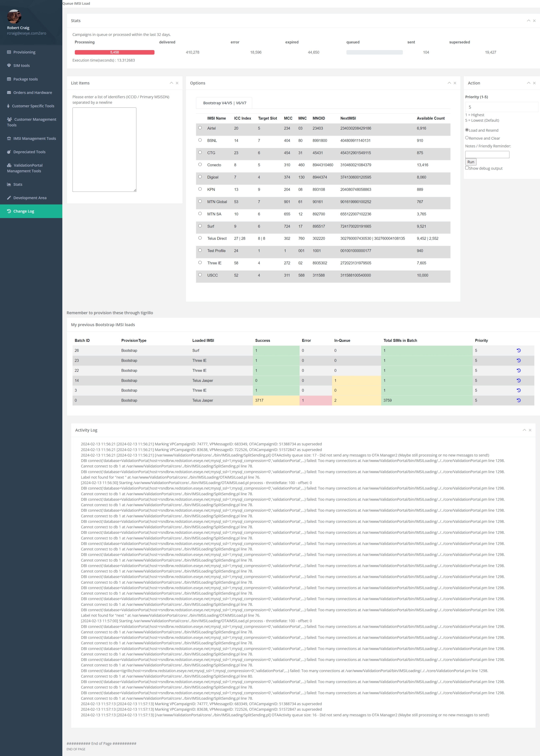Click the Orders and Hardware envelope icon
540x756 pixels.
tap(9, 93)
